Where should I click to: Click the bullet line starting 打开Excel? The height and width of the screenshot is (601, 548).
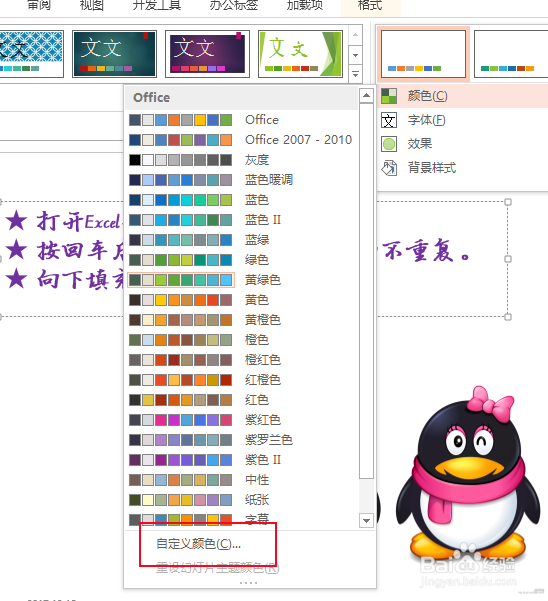click(64, 222)
